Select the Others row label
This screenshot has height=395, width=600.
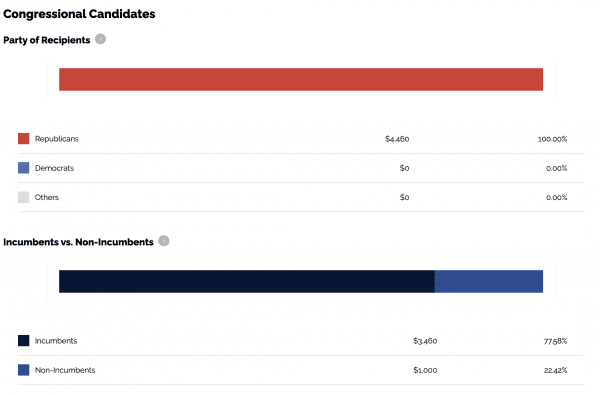coord(47,198)
